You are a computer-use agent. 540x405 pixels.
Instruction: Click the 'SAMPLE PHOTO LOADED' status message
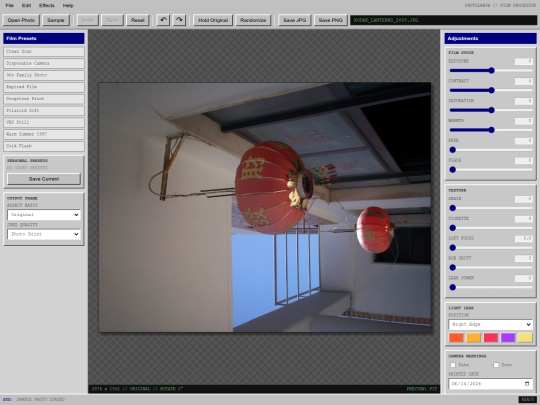click(41, 399)
